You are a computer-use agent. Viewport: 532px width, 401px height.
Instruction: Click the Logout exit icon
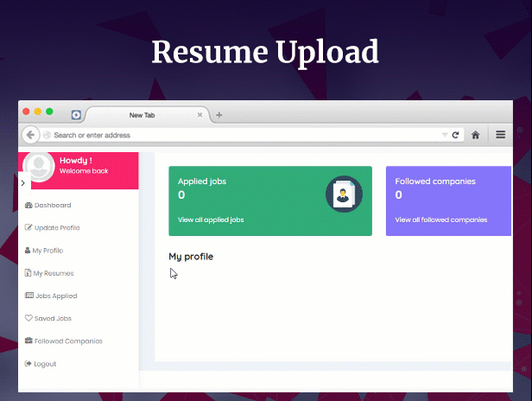tap(28, 363)
